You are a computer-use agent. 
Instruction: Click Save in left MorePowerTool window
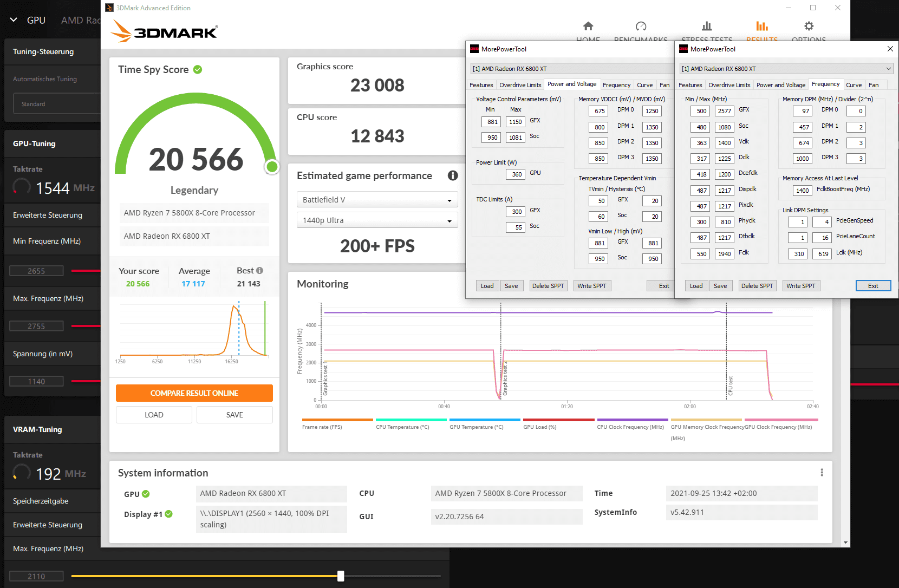click(511, 286)
